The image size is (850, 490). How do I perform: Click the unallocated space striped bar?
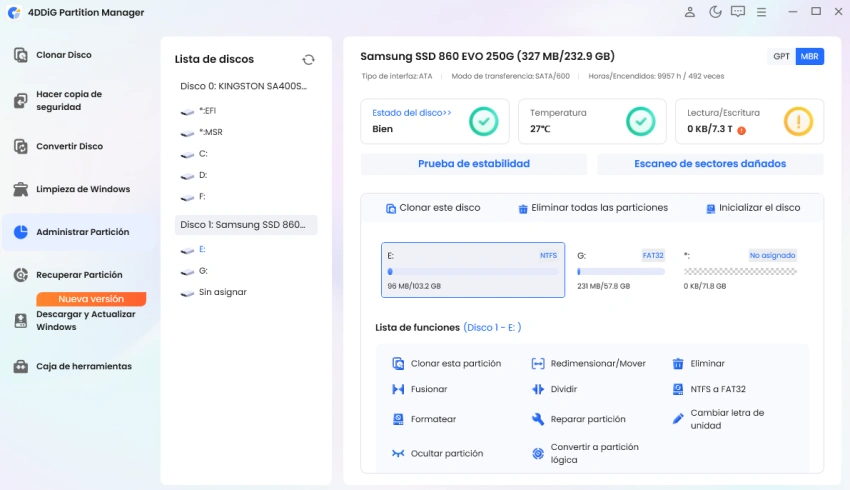point(740,272)
